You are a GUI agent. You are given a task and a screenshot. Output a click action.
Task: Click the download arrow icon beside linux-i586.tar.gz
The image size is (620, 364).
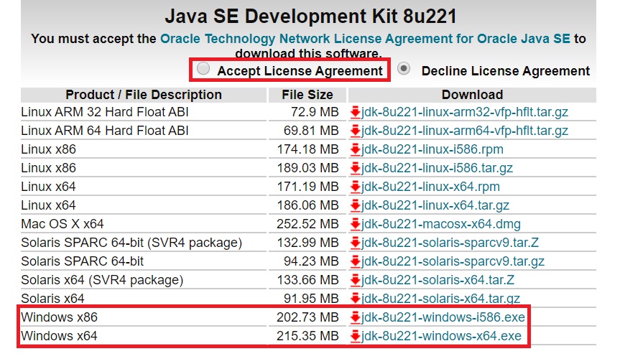pos(355,168)
